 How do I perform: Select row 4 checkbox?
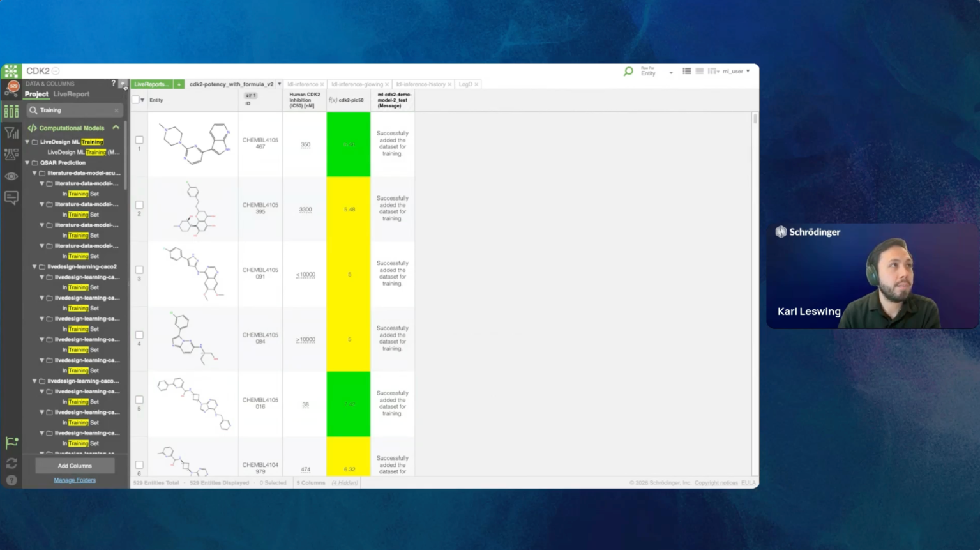(139, 335)
